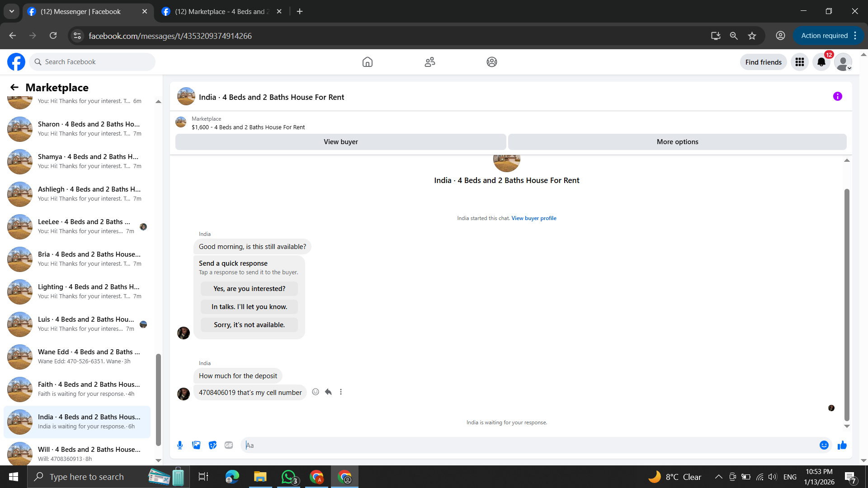Open the GIF picker icon
The image size is (868, 488).
point(229,445)
